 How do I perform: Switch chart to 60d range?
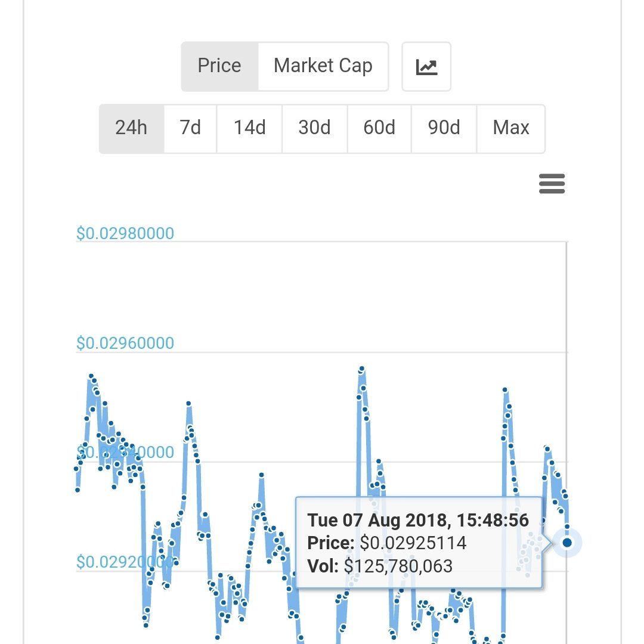(379, 129)
